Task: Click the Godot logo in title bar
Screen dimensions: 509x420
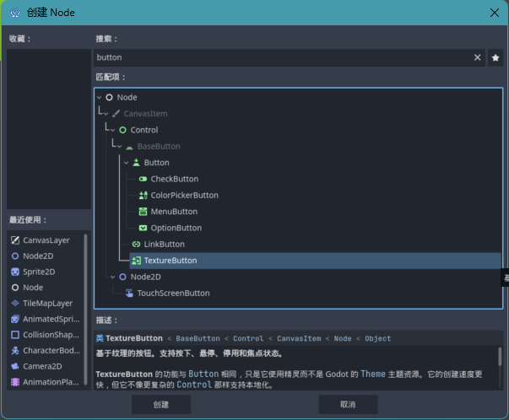Action: (15, 13)
